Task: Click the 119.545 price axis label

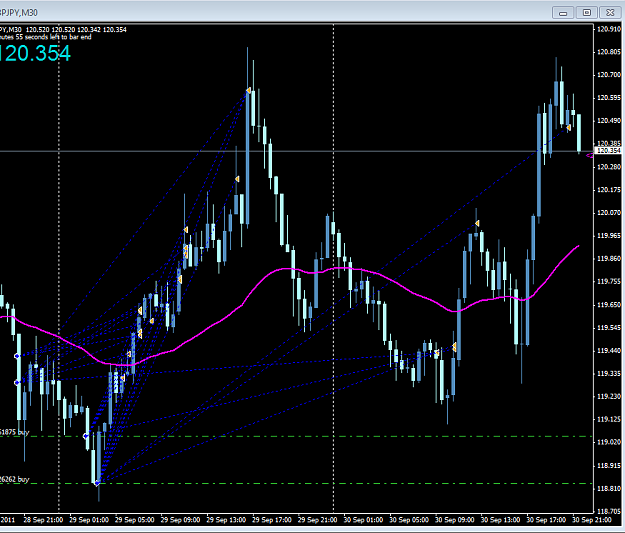Action: click(x=609, y=328)
